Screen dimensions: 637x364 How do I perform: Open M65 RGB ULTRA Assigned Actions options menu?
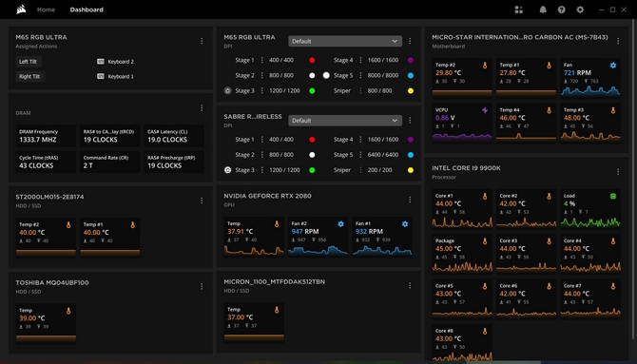click(x=202, y=41)
